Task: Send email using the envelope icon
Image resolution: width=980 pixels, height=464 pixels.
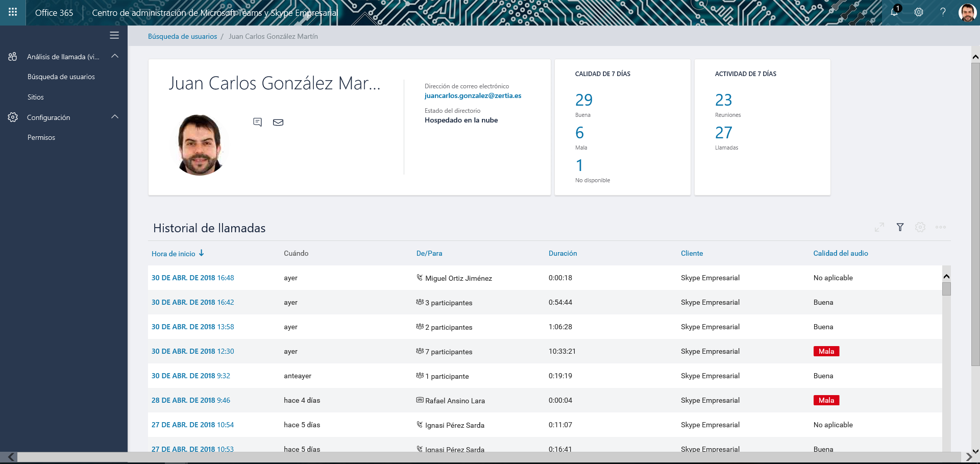Action: click(x=278, y=122)
